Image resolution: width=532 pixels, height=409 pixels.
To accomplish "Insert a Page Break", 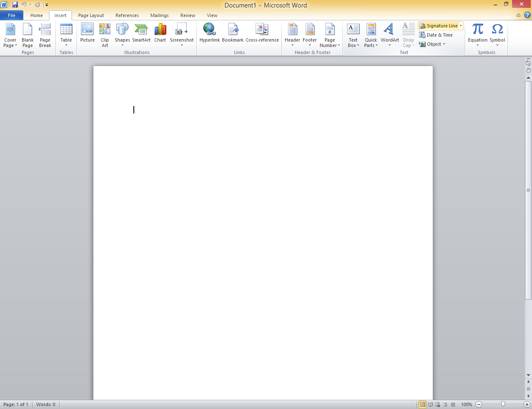I will pyautogui.click(x=45, y=35).
